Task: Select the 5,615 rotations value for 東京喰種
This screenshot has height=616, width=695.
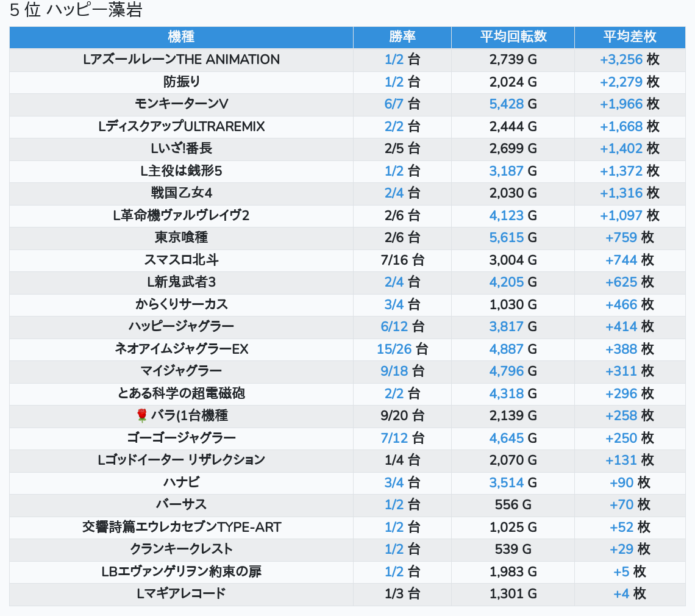Action: (506, 238)
